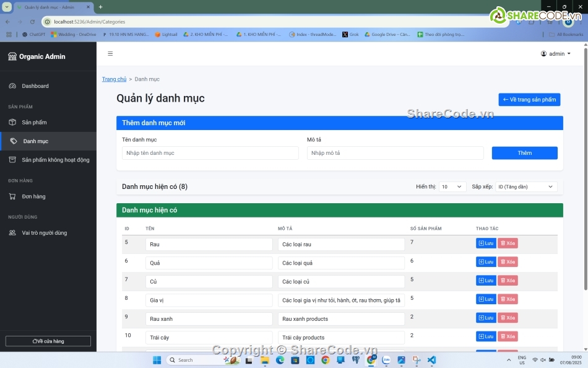Click the Đơn hàng cart icon
The width and height of the screenshot is (588, 368).
[12, 196]
